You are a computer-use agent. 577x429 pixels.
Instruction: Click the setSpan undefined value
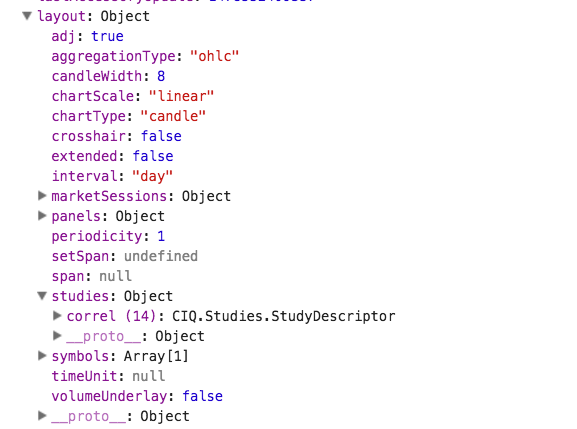tap(161, 256)
